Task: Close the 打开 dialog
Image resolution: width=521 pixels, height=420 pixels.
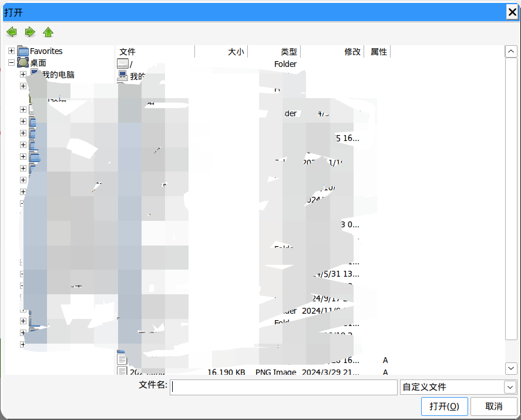Action: [x=512, y=12]
